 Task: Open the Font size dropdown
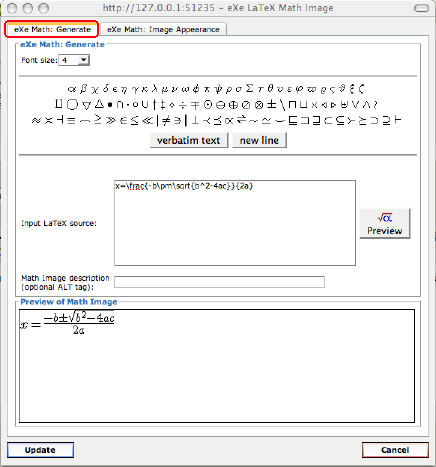(74, 60)
